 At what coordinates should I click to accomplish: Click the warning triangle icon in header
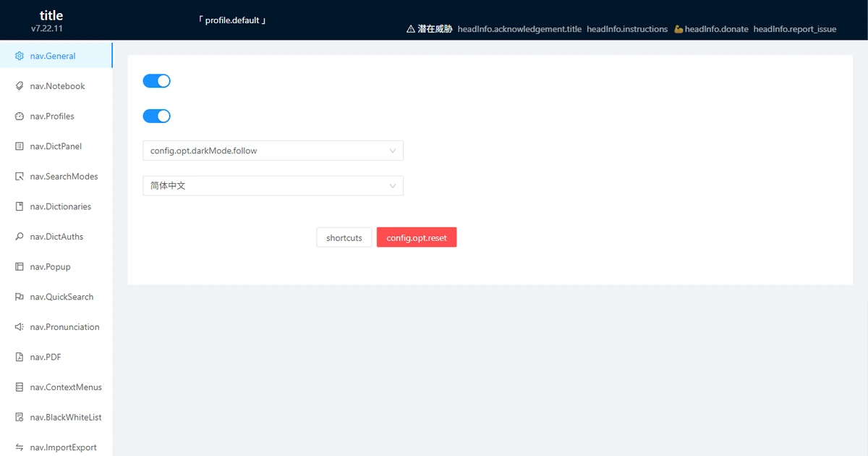click(411, 30)
